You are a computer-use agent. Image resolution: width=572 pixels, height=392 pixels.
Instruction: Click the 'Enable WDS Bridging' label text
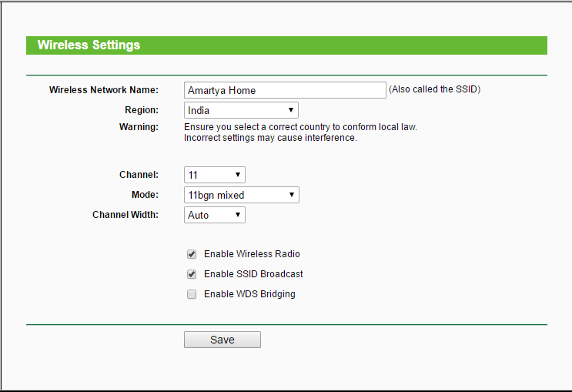coord(250,294)
